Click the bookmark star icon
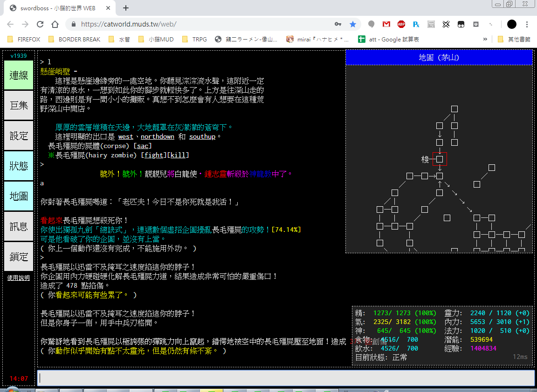Viewport: 537px width, 392px height. (x=353, y=24)
